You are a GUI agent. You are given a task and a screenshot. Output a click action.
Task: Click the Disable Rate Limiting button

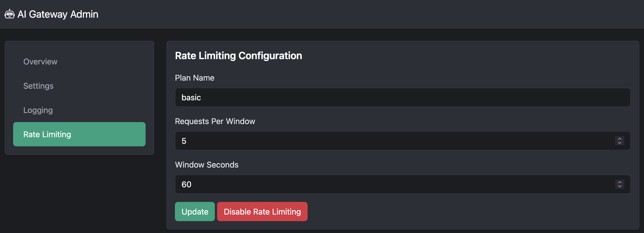[262, 212]
